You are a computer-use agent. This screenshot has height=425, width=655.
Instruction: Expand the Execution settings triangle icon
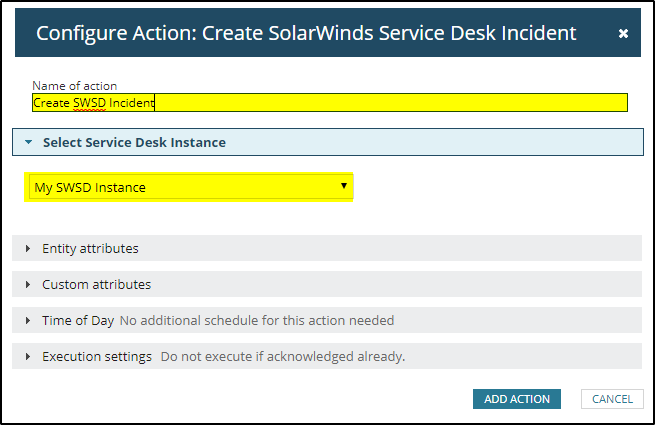28,357
